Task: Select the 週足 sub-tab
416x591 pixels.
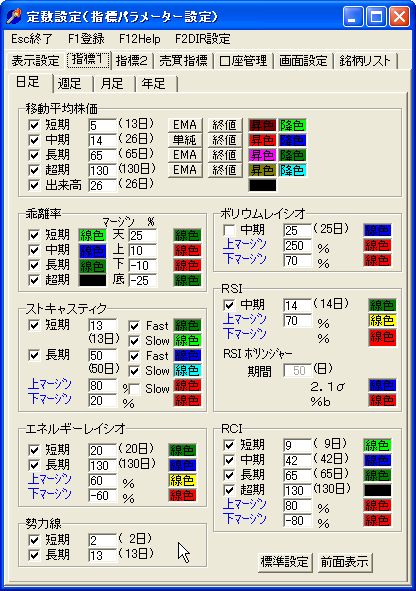Action: pos(70,83)
